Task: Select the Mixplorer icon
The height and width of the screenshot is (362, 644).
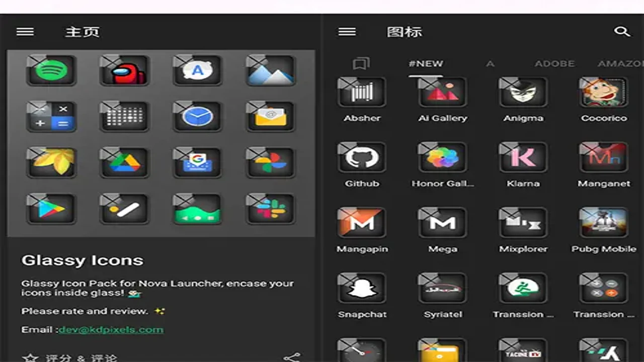Action: pyautogui.click(x=523, y=222)
